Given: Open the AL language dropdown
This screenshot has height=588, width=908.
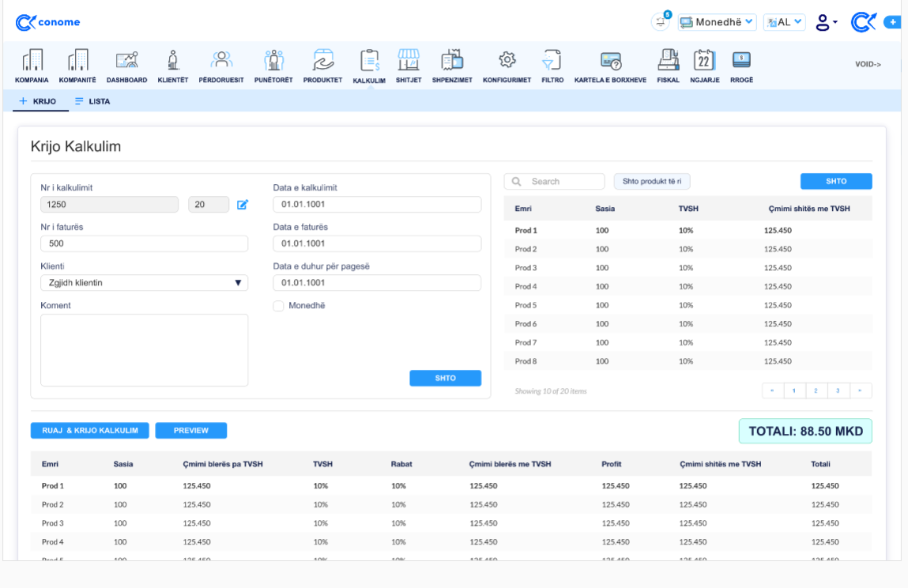Looking at the screenshot, I should [x=784, y=22].
